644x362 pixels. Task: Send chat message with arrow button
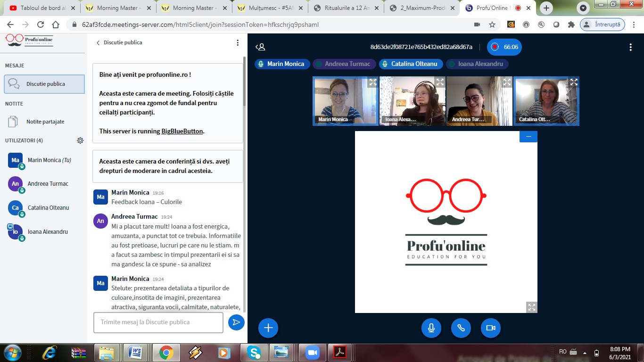pyautogui.click(x=236, y=322)
